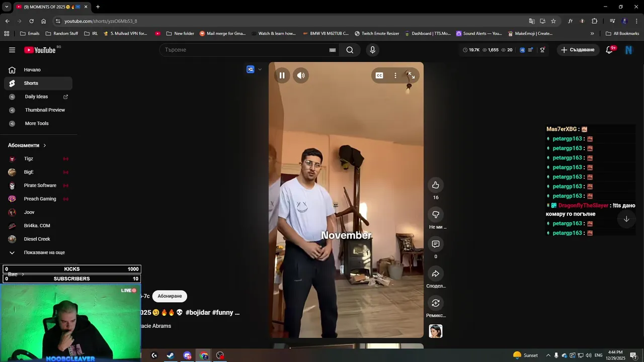This screenshot has width=644, height=362.
Task: Open the on-screen keyboard in search box
Action: [x=332, y=50]
